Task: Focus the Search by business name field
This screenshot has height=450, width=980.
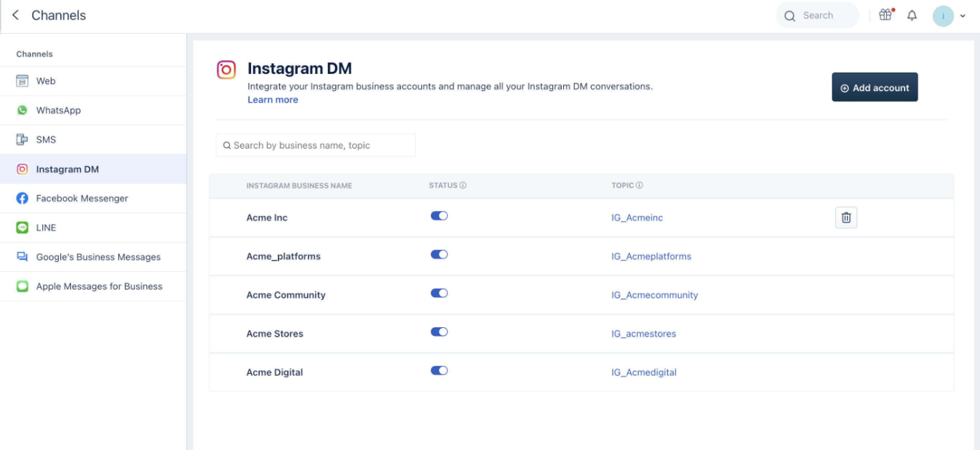Action: coord(316,145)
